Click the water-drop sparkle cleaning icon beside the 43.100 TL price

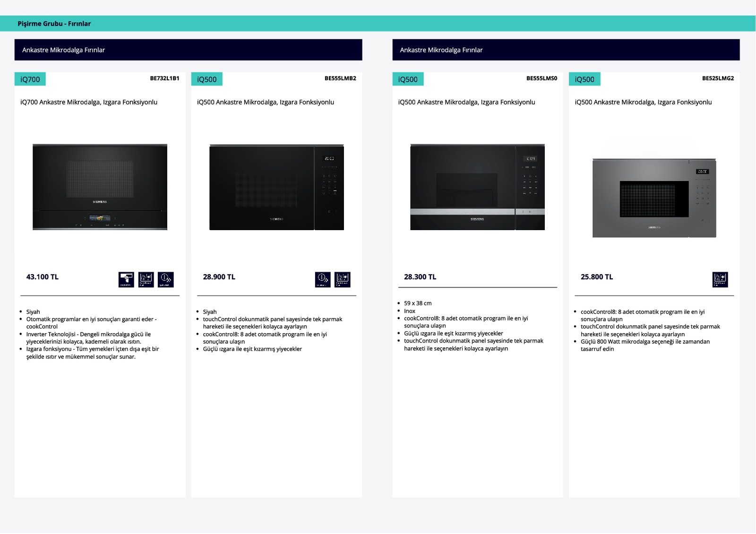click(x=146, y=279)
